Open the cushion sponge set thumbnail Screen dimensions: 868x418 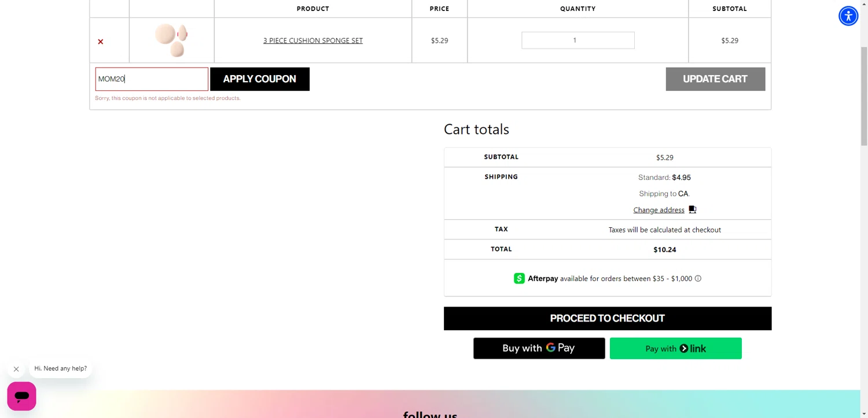[171, 40]
